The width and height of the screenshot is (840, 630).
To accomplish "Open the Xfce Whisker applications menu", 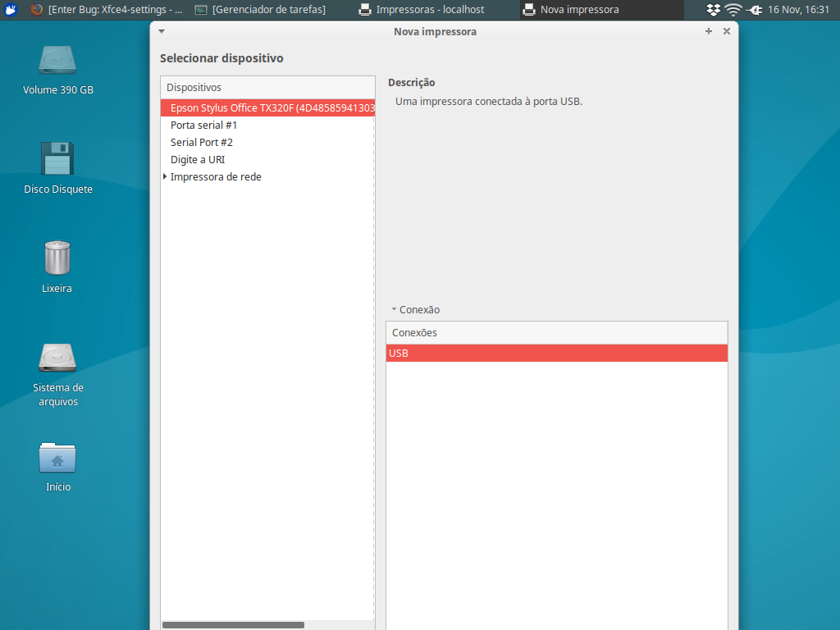I will tap(11, 10).
